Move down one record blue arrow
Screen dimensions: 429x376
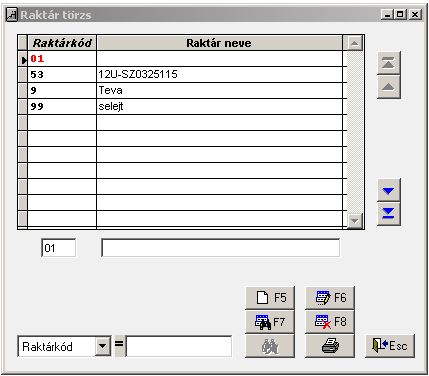click(389, 190)
